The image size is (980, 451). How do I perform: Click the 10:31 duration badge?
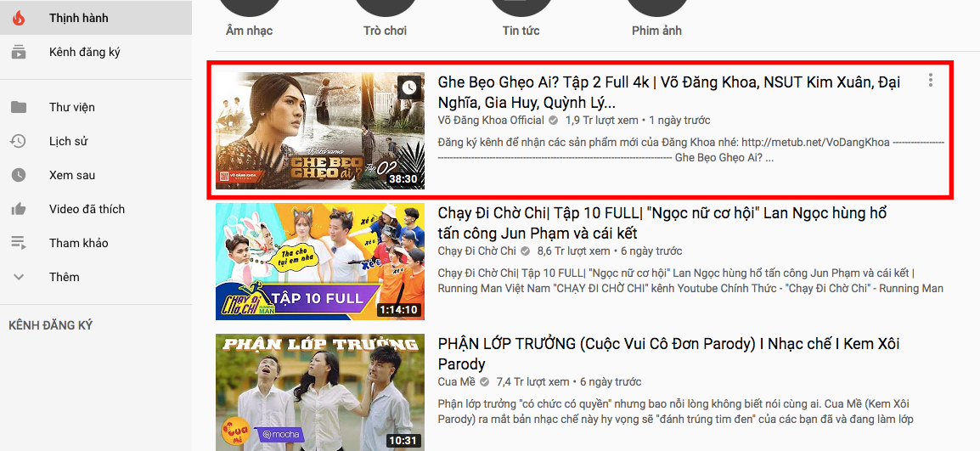(x=403, y=440)
